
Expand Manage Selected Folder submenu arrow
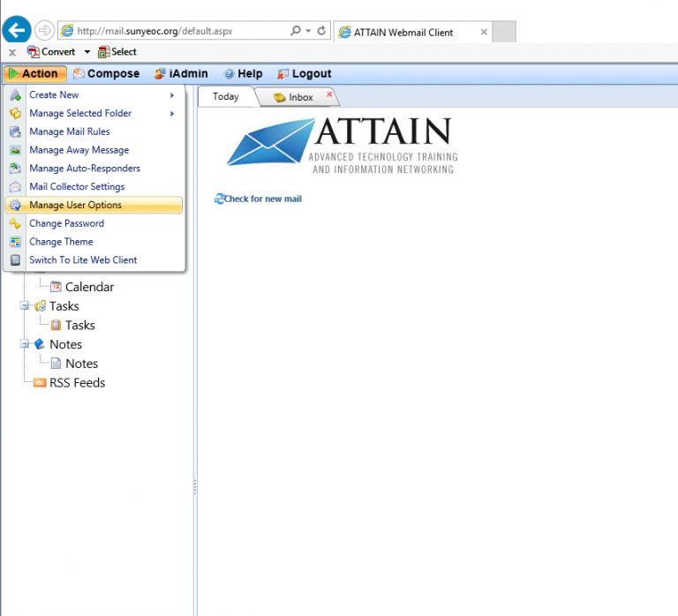[172, 113]
